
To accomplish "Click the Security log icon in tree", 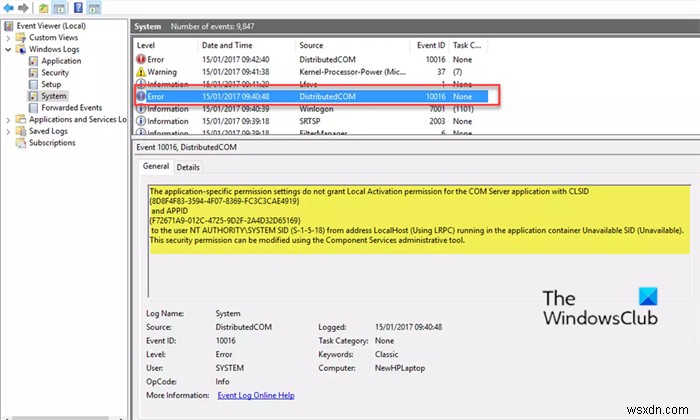I will (x=33, y=72).
